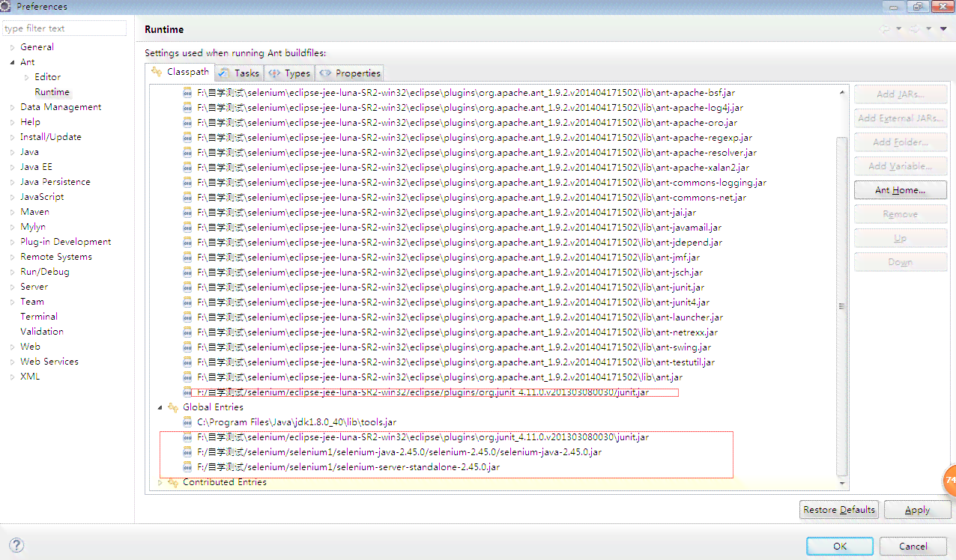Select the Remote Systems category

click(x=56, y=257)
